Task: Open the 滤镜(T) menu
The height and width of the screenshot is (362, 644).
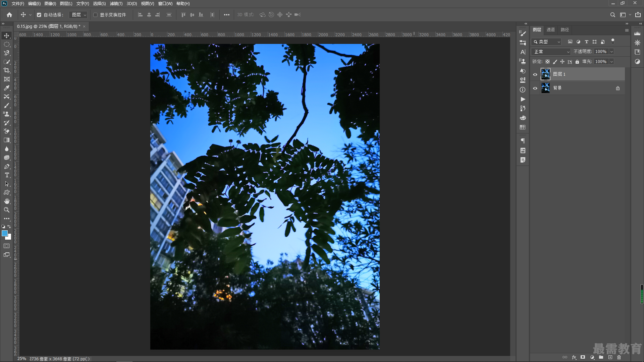Action: tap(116, 4)
